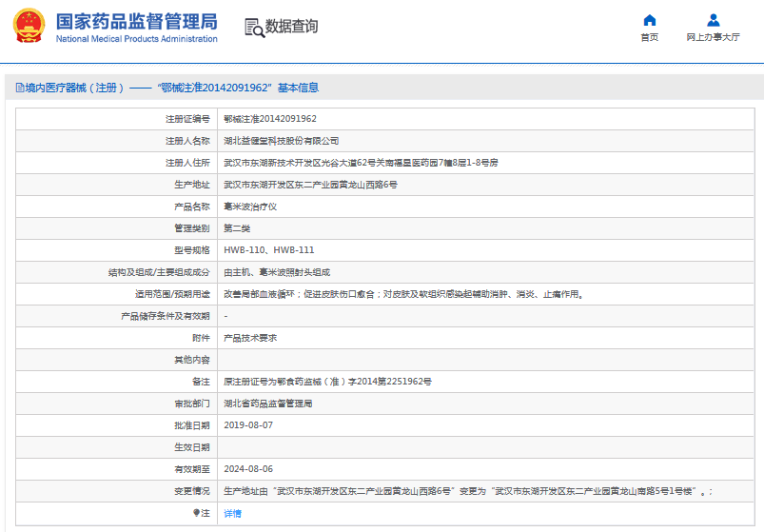Image resolution: width=764 pixels, height=532 pixels.
Task: Select product name 毫米波治疗仪
Action: [250, 207]
